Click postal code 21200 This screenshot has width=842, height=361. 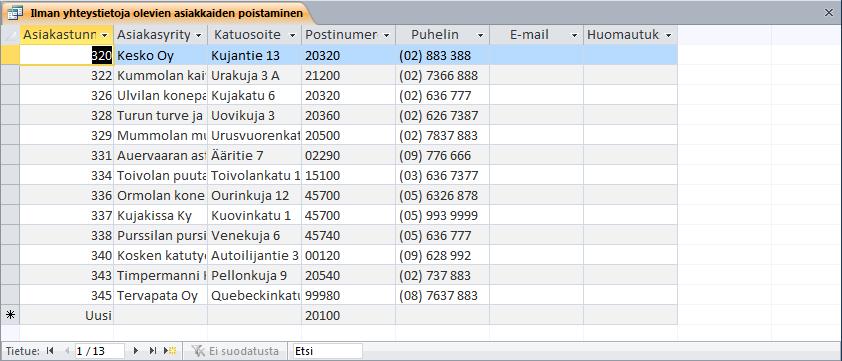click(x=349, y=75)
